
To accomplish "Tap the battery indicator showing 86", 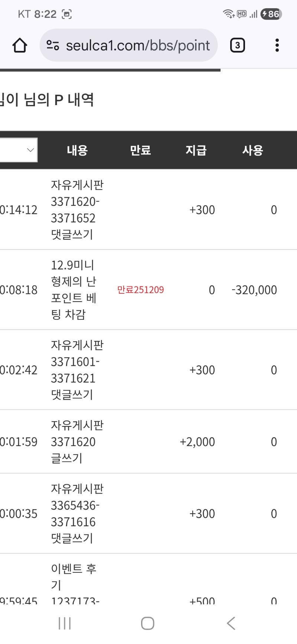I will tap(270, 14).
